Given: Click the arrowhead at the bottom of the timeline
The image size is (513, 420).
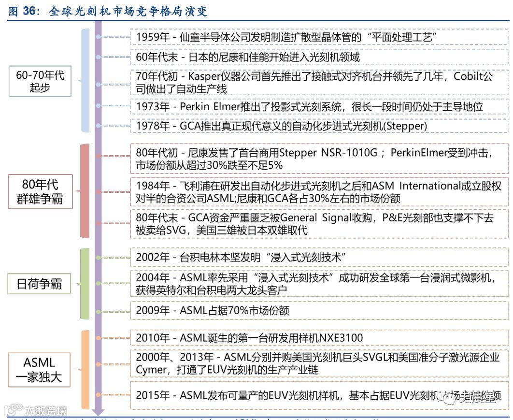Looking at the screenshot, I should click(98, 412).
